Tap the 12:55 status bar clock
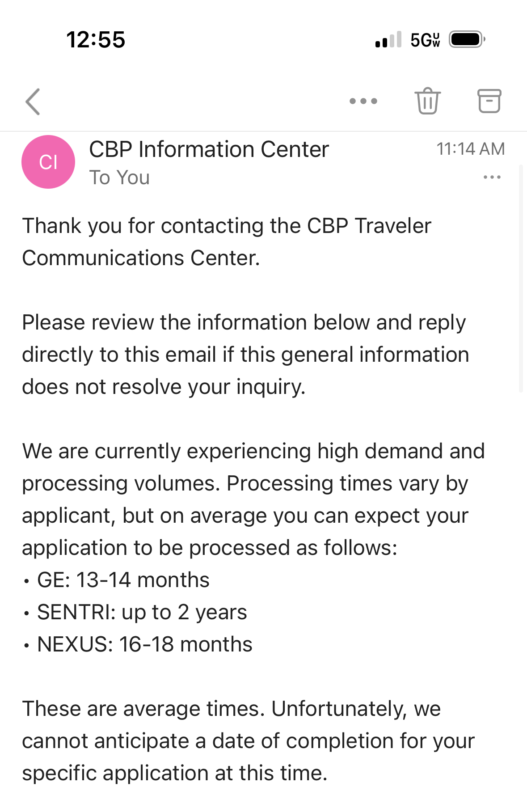527x812 pixels. (x=96, y=39)
